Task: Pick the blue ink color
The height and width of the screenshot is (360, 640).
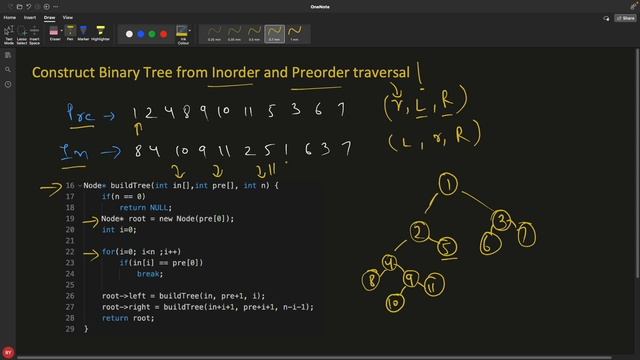Action: click(x=141, y=34)
